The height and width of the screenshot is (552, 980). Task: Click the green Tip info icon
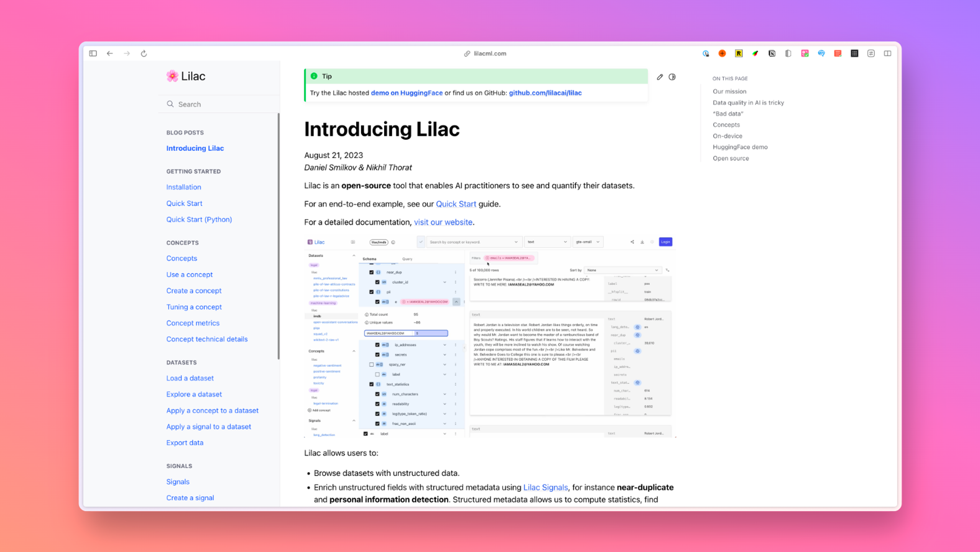click(314, 76)
